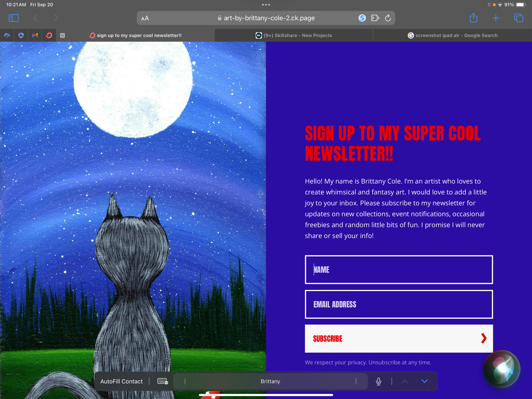Open the keyboard options icon

(163, 381)
